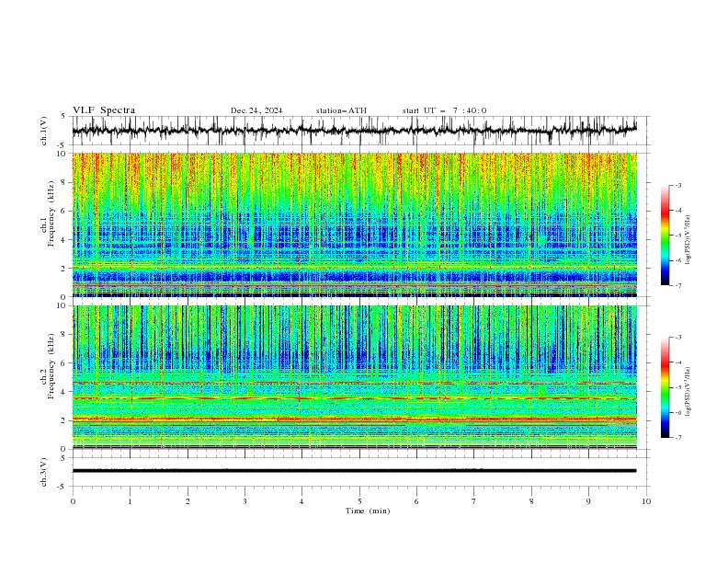Click the "-3" tick on ch.1 color bar
Image resolution: width=728 pixels, height=563 pixels.
pos(678,185)
